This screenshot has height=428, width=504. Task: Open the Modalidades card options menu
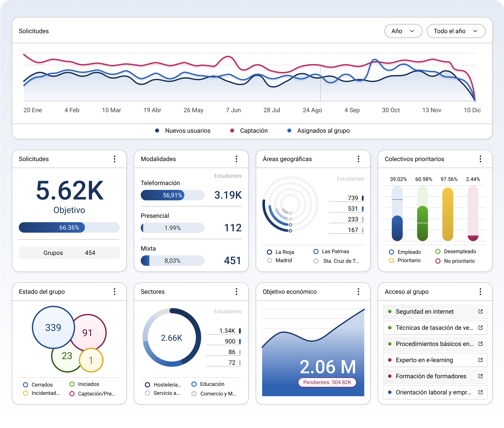(237, 159)
